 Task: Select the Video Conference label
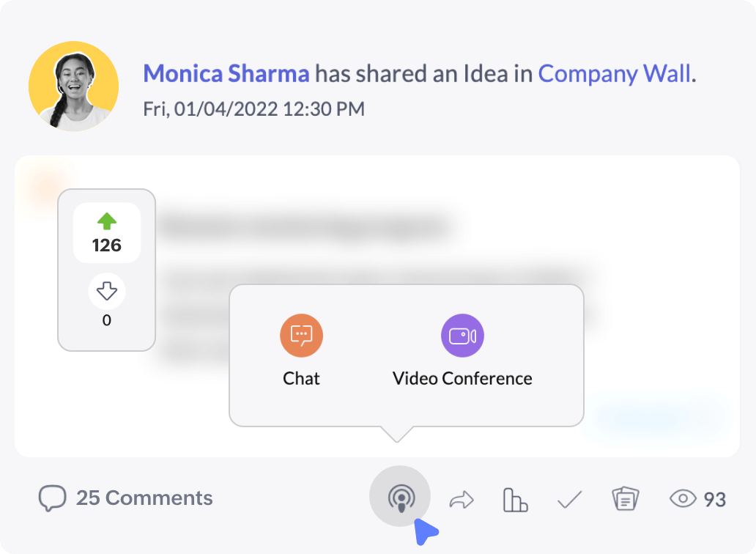coord(462,379)
